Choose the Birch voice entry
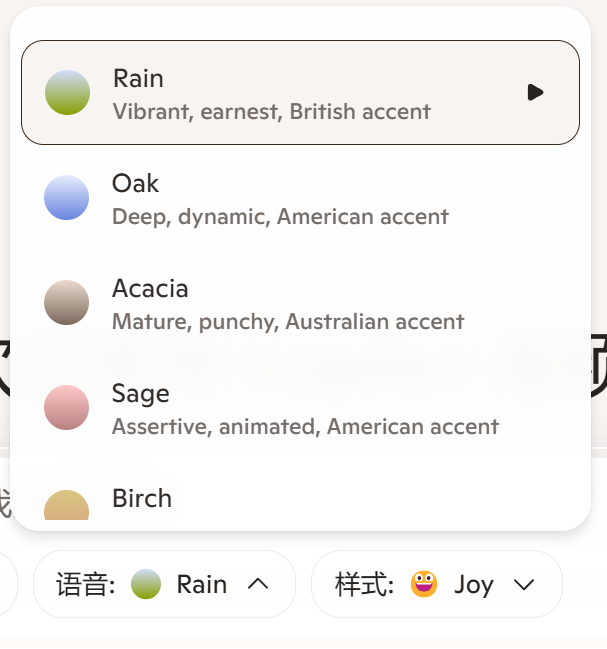The width and height of the screenshot is (607, 649). [300, 499]
